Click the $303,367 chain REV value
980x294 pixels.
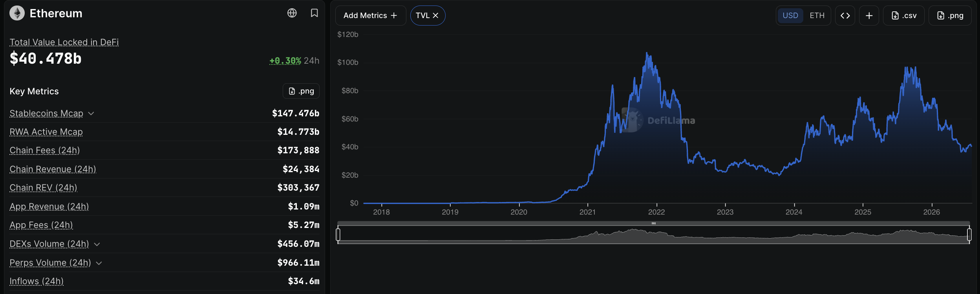tap(298, 187)
